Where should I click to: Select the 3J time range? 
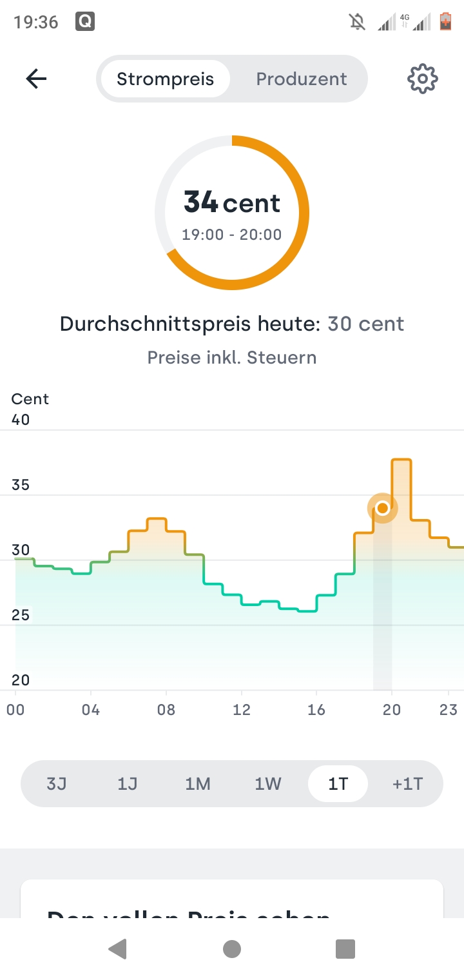(57, 784)
